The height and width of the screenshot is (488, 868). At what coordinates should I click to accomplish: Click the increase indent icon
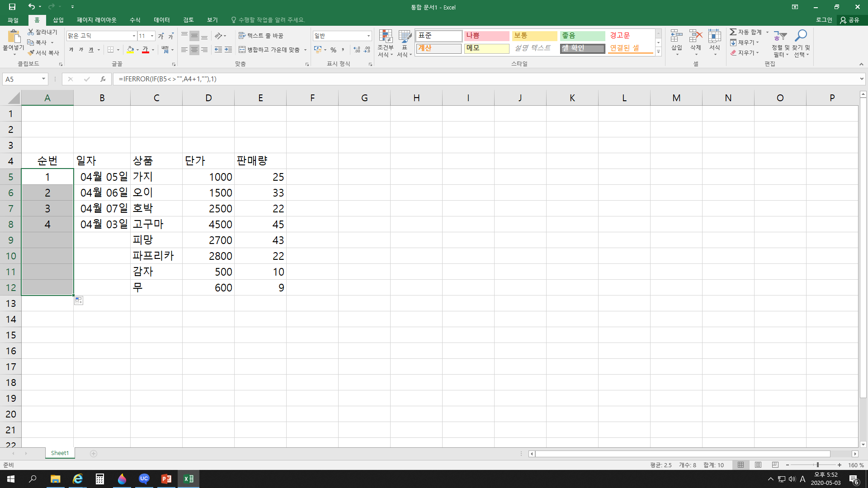pos(228,50)
